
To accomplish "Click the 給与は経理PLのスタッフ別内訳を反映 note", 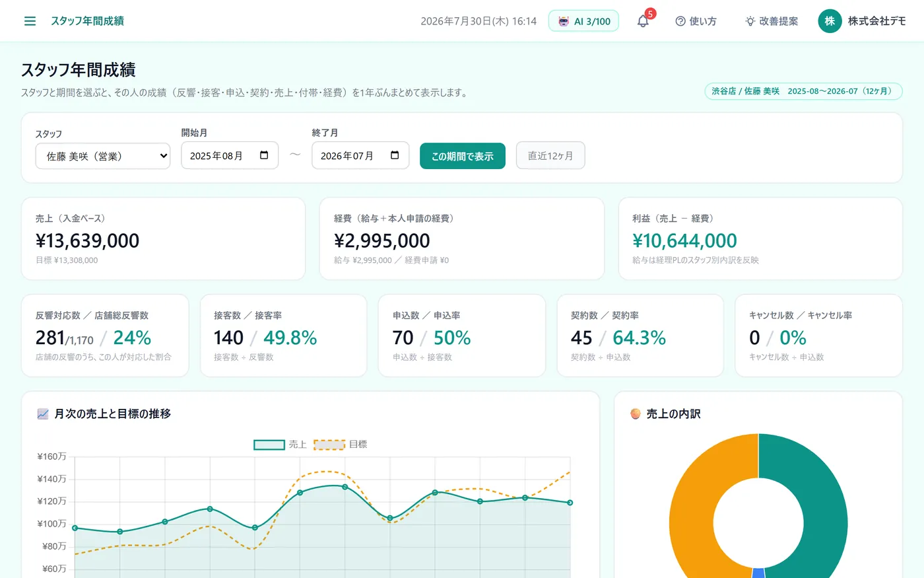I will (x=696, y=260).
